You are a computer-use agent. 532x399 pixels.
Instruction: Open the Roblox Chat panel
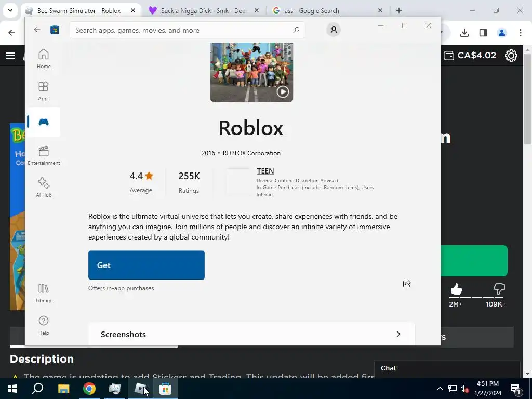click(447, 368)
